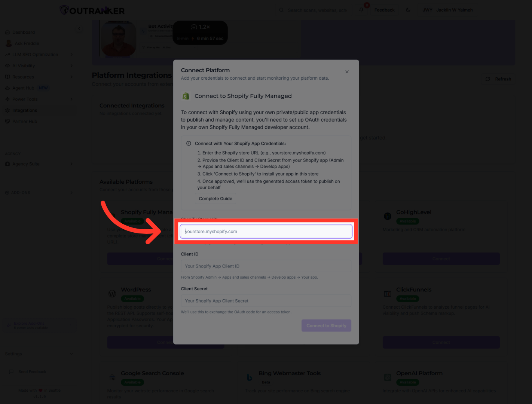532x404 pixels.
Task: Open the Partner Hub icon
Action: pos(7,122)
